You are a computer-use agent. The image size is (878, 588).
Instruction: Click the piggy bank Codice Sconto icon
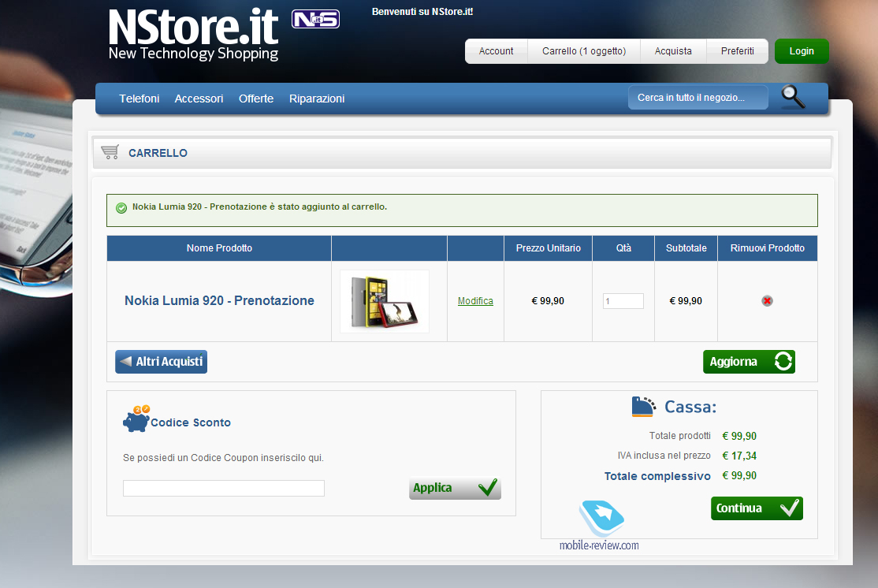pyautogui.click(x=136, y=419)
